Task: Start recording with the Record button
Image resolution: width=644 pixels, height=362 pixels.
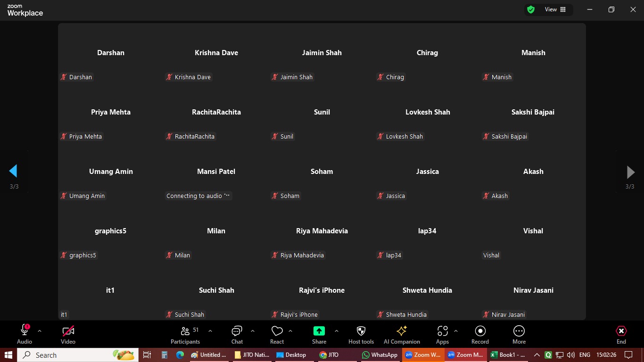Action: (x=480, y=335)
